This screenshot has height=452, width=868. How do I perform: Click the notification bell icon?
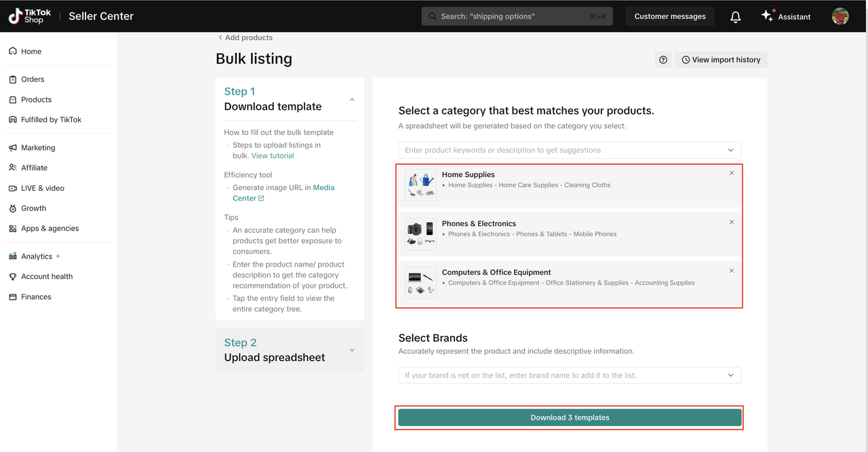coord(735,17)
